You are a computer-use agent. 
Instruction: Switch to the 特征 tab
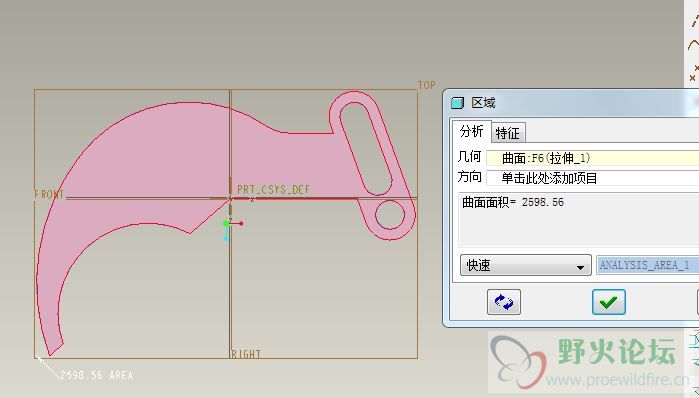[x=508, y=133]
